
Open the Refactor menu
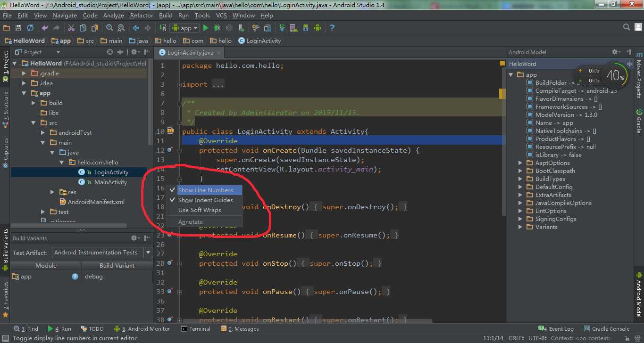coord(142,15)
